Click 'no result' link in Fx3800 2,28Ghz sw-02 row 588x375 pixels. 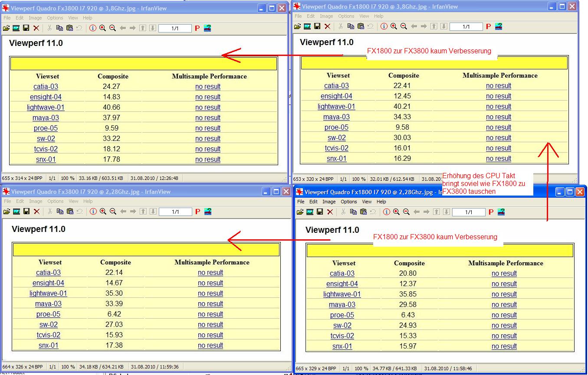[x=210, y=324]
